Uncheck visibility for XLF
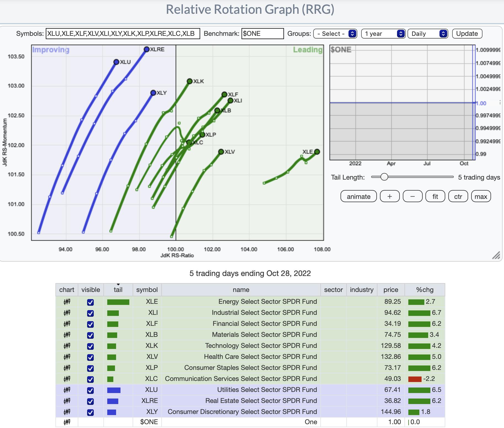Viewport: 504px width, 428px height. [x=90, y=324]
